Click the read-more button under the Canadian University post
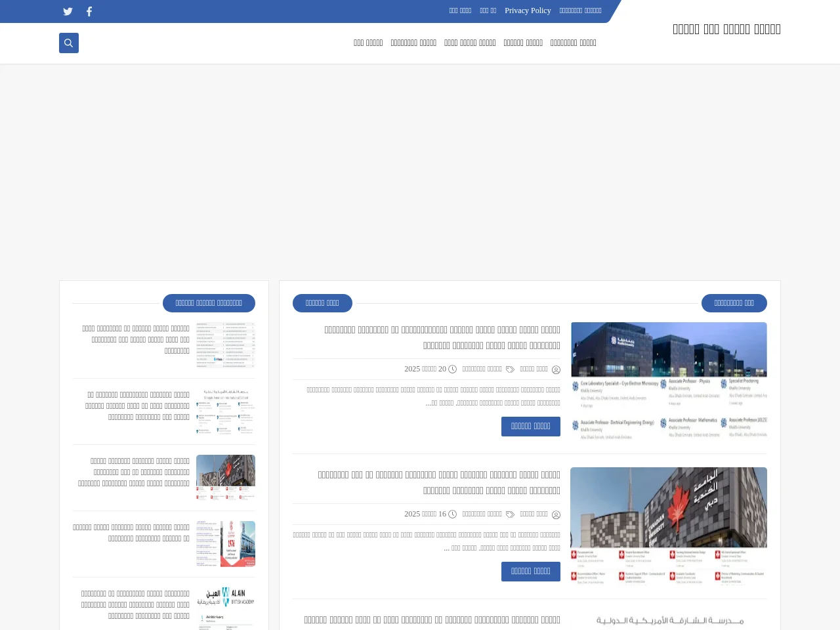 531,572
